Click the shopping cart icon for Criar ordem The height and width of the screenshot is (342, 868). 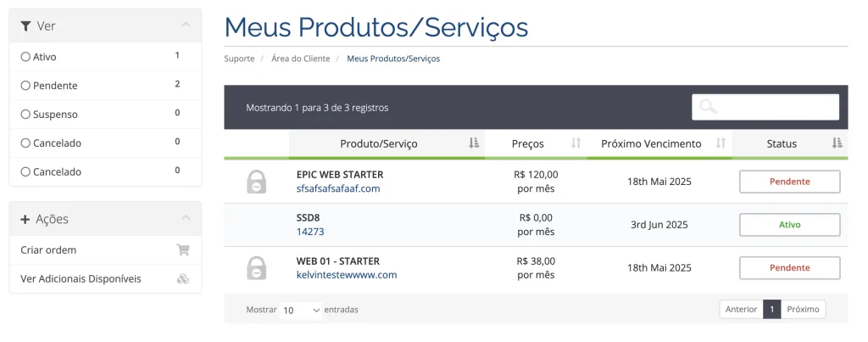pos(183,250)
